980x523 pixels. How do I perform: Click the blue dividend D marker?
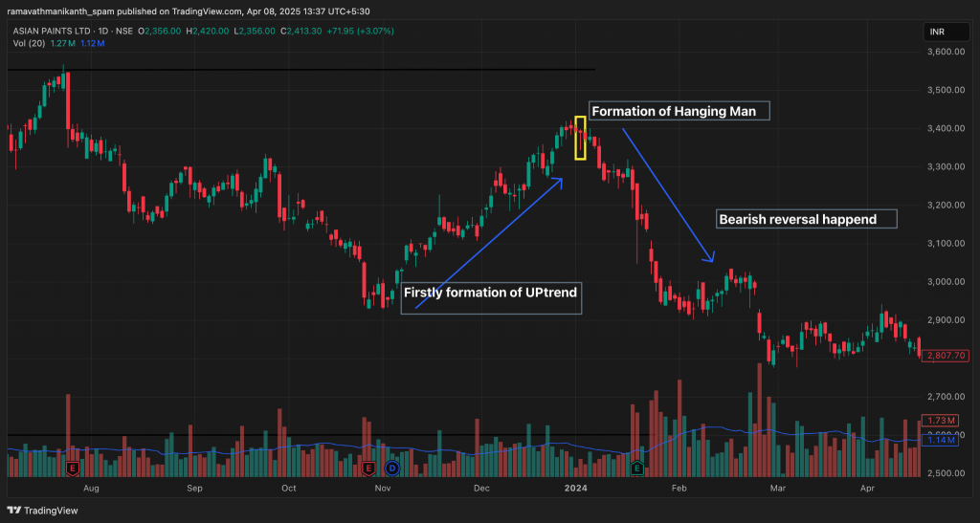coord(391,469)
